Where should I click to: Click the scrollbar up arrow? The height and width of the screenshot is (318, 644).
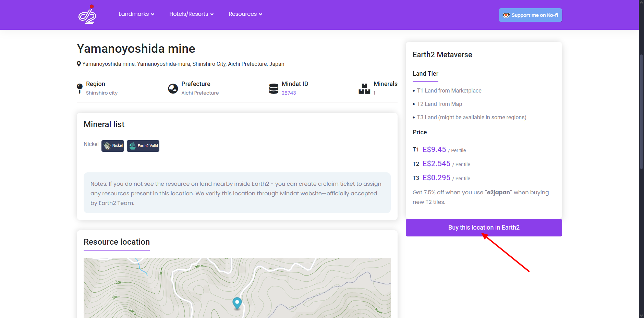pos(641,2)
